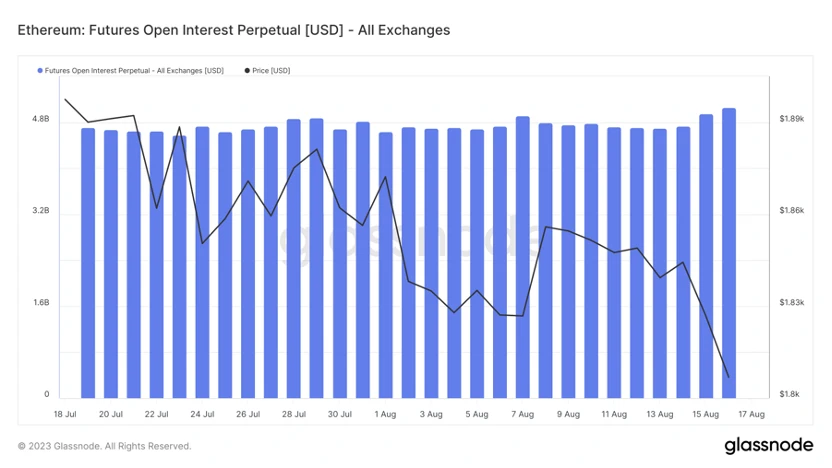Click the black Price legend dot
Screen dimensions: 832x468
[248, 71]
